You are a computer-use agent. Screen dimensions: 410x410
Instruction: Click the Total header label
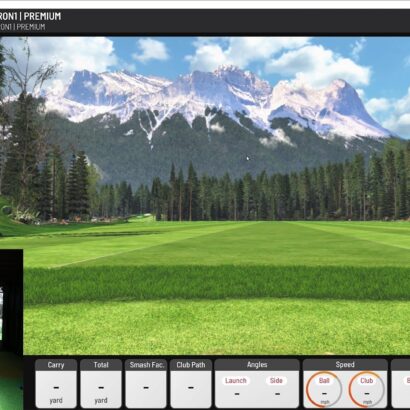click(101, 365)
